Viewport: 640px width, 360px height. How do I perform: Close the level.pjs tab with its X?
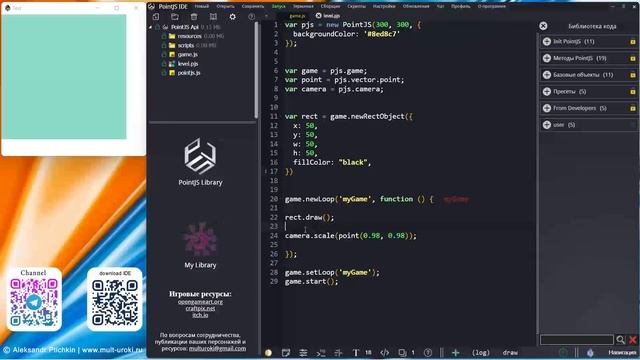tap(318, 16)
